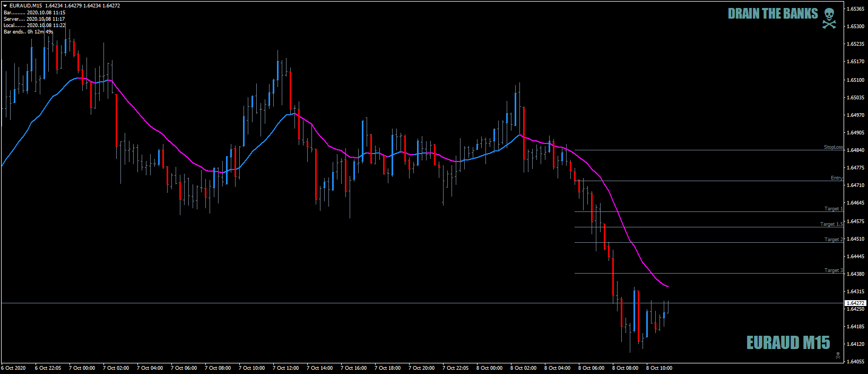868x374 pixels.
Task: Click the '7 Oct 20:00' time axis label
Action: point(421,368)
